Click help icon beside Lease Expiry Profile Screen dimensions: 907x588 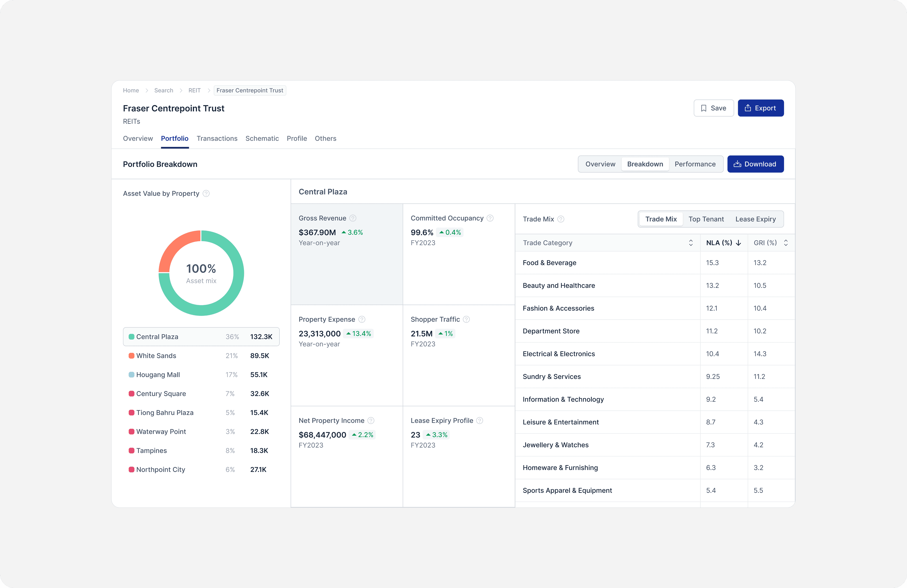tap(480, 421)
